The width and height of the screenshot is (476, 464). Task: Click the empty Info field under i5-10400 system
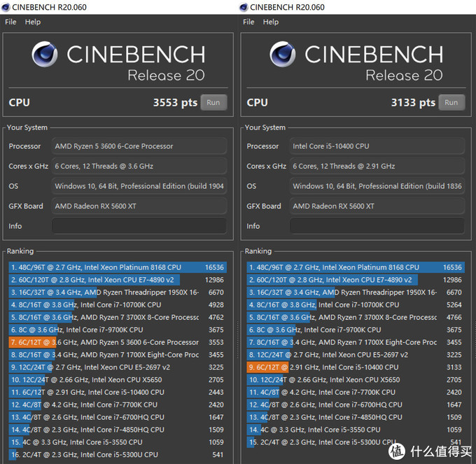[377, 226]
